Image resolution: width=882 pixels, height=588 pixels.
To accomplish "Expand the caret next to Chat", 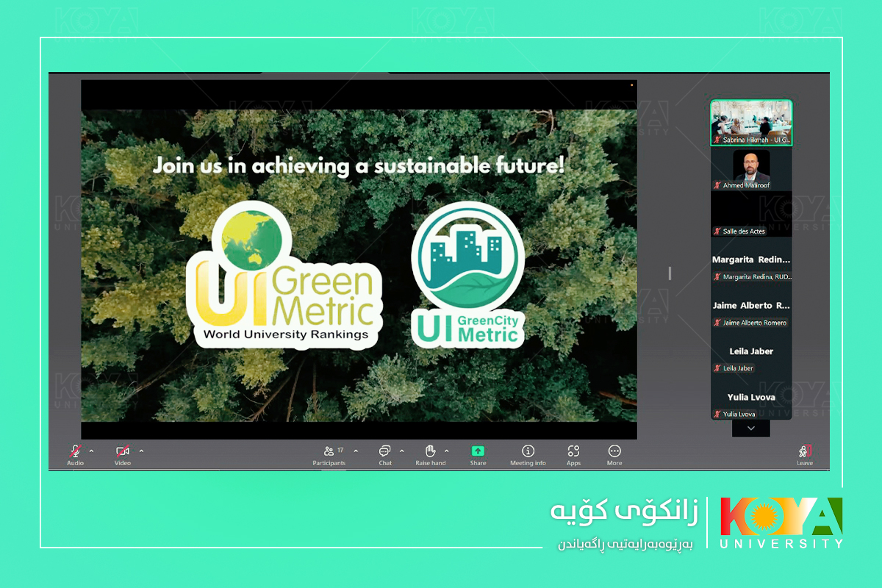I will [401, 451].
